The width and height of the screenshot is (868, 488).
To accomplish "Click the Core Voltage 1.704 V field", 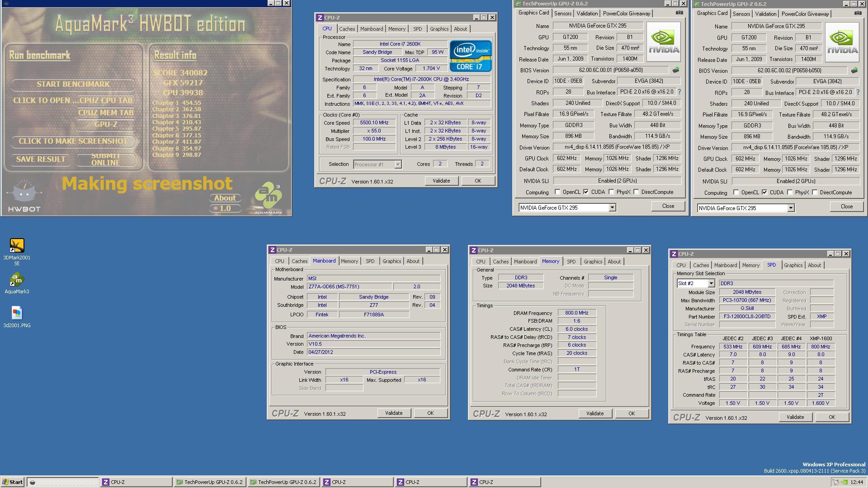I will pyautogui.click(x=431, y=69).
